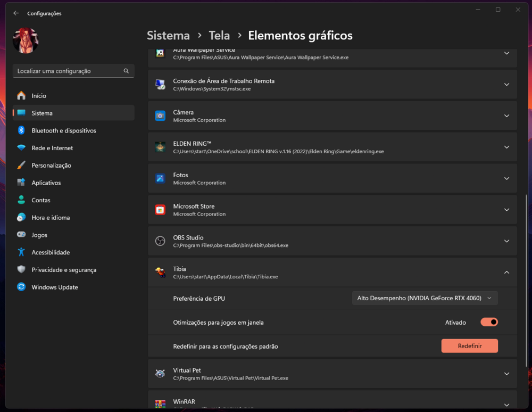Collapse the Tibia entry chevron
The image size is (532, 412).
click(x=506, y=272)
